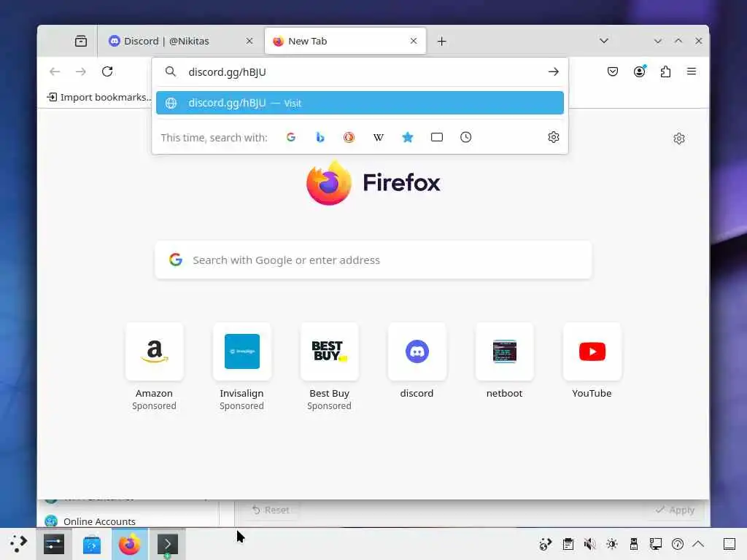Click Reset in the background settings window

271,510
